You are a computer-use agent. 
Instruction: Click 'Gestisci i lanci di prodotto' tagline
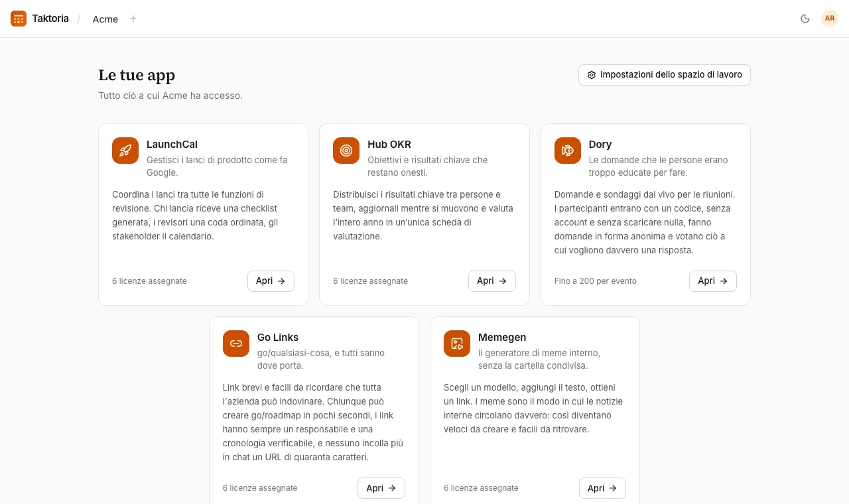[x=217, y=166]
